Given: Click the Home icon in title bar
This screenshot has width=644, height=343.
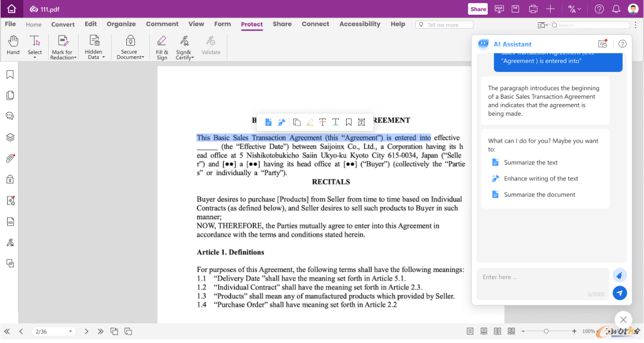Looking at the screenshot, I should (x=12, y=9).
